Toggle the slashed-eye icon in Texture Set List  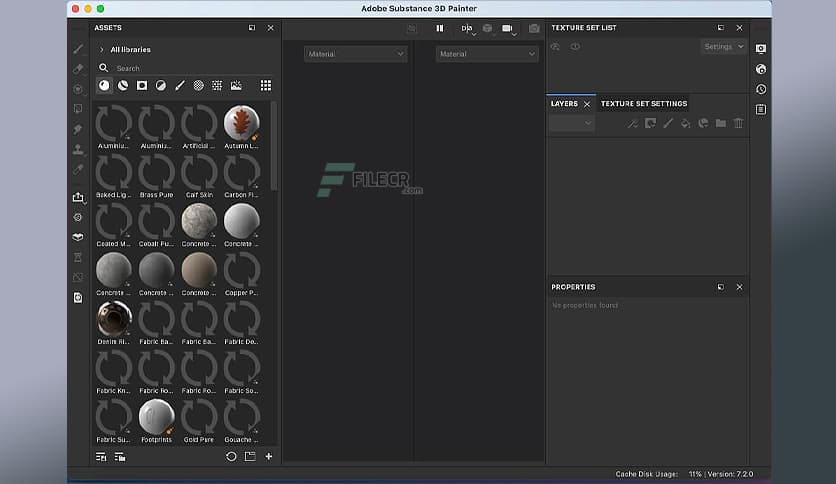click(x=555, y=47)
